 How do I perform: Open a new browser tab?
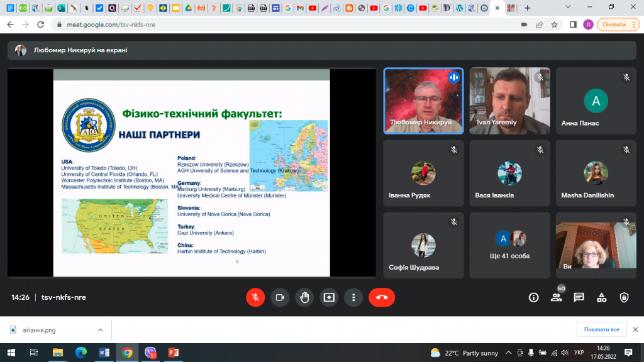tap(527, 8)
